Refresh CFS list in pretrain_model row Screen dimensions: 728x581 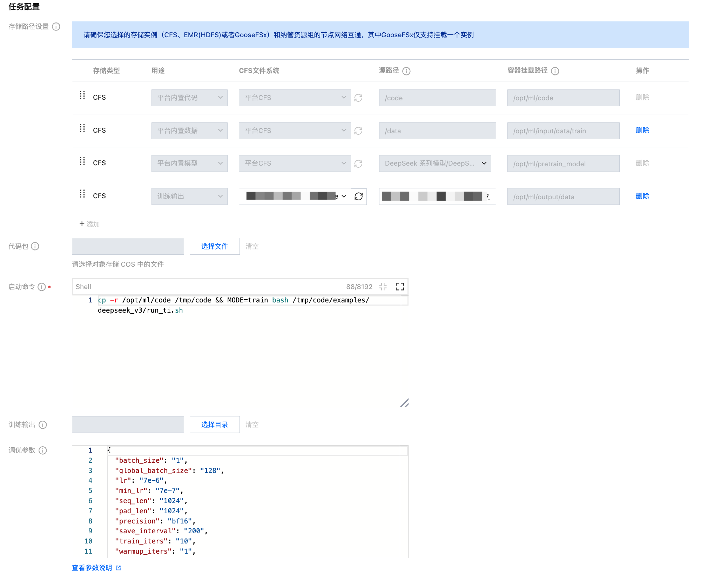point(358,164)
